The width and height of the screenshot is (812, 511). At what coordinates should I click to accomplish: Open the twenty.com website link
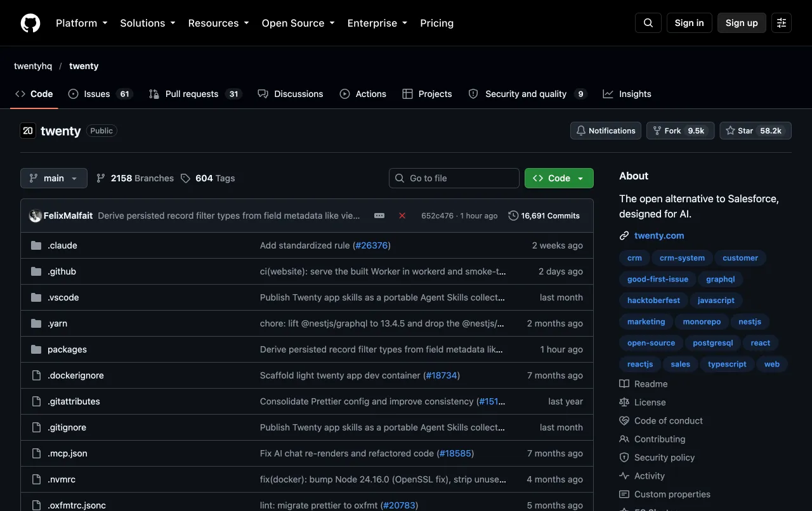pos(659,235)
